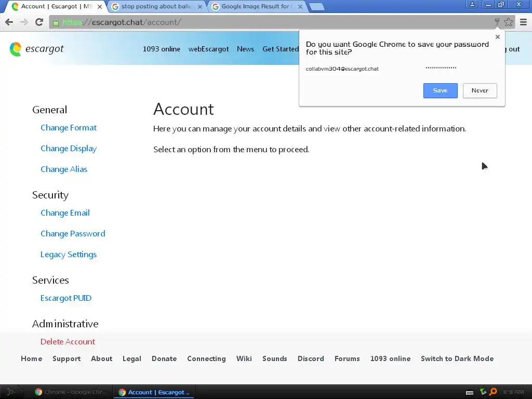Screen dimensions: 532x399
Task: Open Legal footer link
Action: pyautogui.click(x=132, y=358)
